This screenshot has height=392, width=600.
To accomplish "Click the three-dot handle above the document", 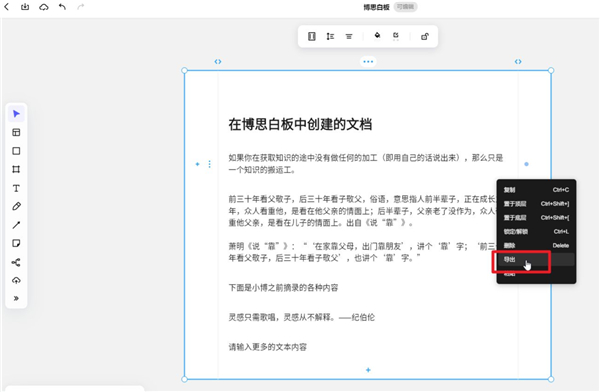I will click(368, 61).
